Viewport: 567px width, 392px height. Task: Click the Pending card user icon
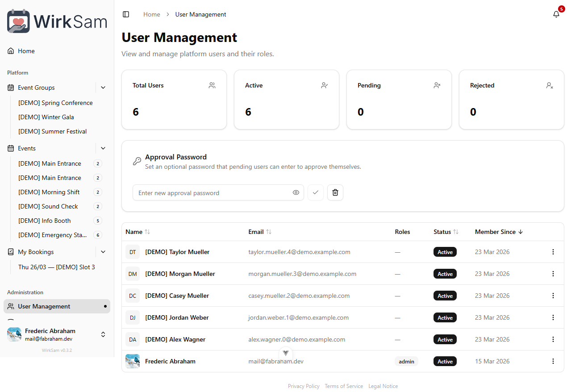point(437,85)
